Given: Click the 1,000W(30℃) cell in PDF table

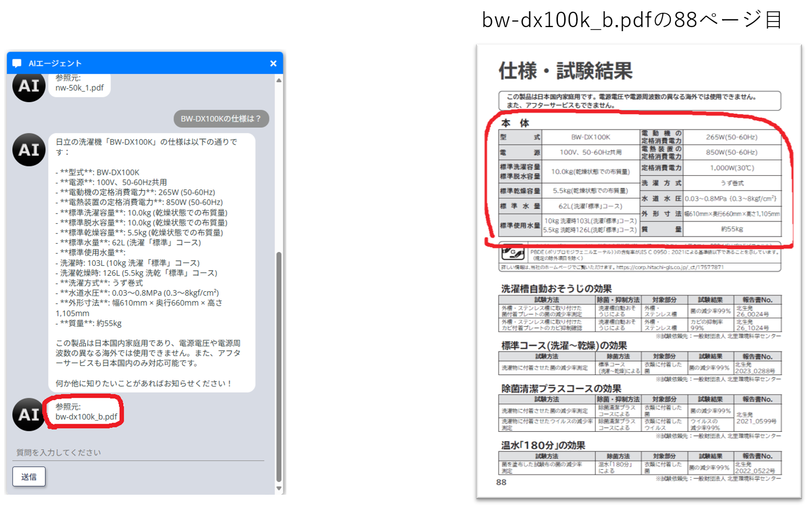Looking at the screenshot, I should [732, 168].
